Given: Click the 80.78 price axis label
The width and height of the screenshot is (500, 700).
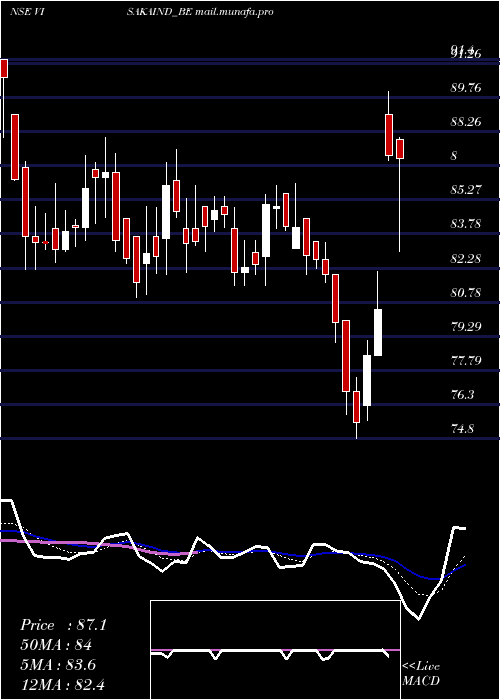Looking at the screenshot, I should [x=466, y=293].
